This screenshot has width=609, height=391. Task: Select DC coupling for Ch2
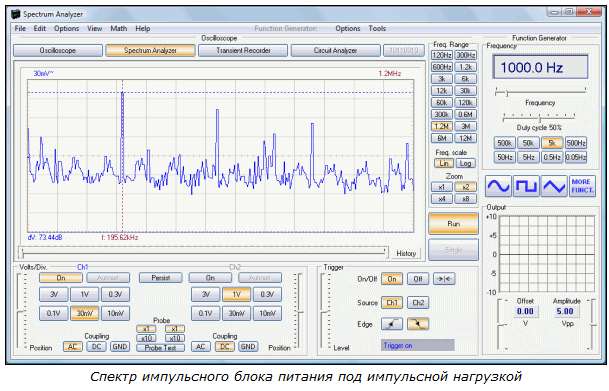(x=224, y=347)
